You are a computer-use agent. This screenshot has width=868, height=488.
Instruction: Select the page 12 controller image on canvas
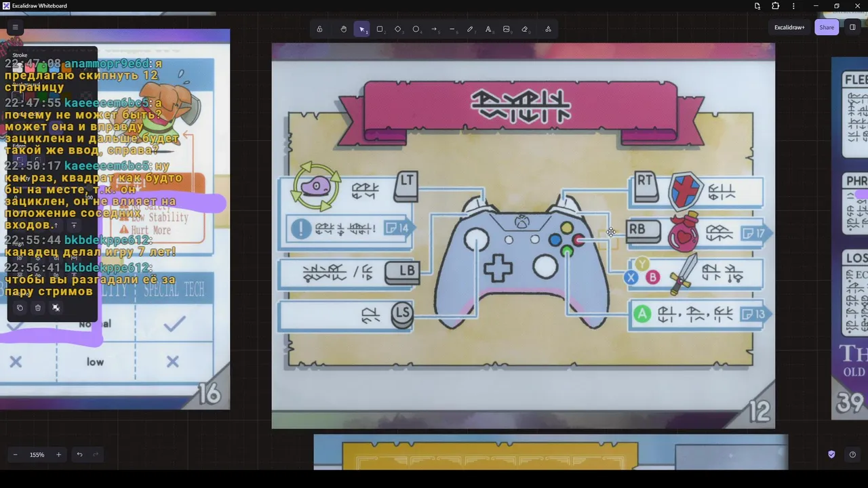point(523,236)
